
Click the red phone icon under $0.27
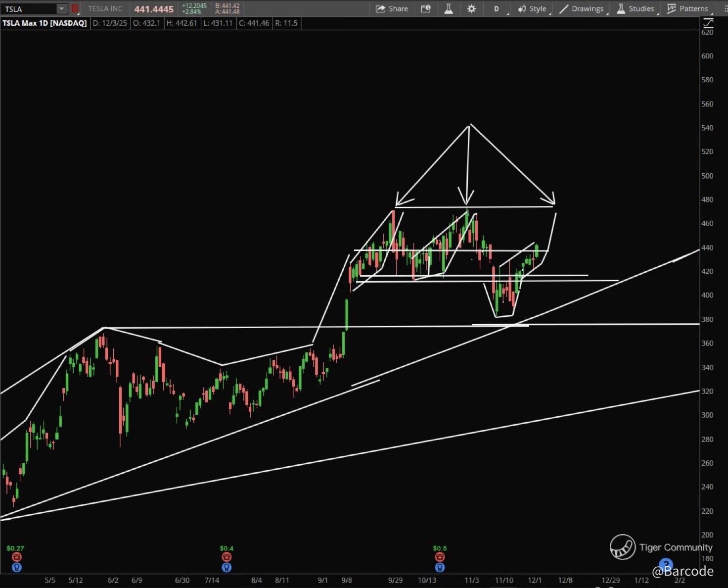point(16,557)
